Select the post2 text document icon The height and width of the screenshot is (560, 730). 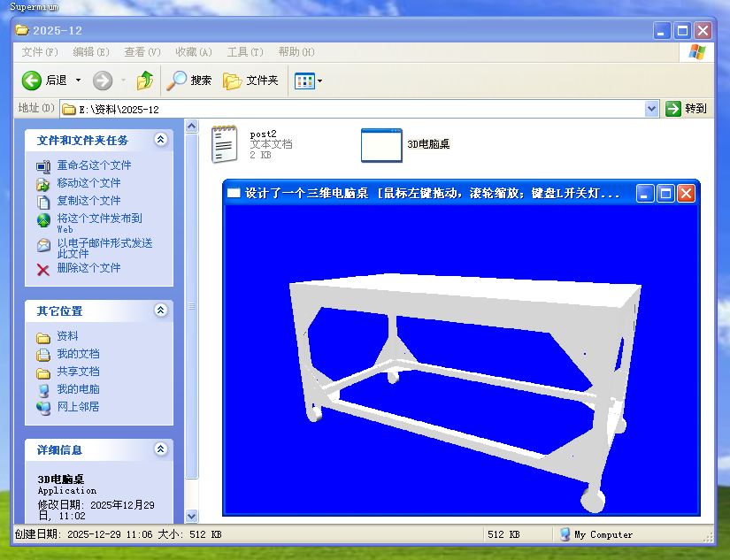225,145
